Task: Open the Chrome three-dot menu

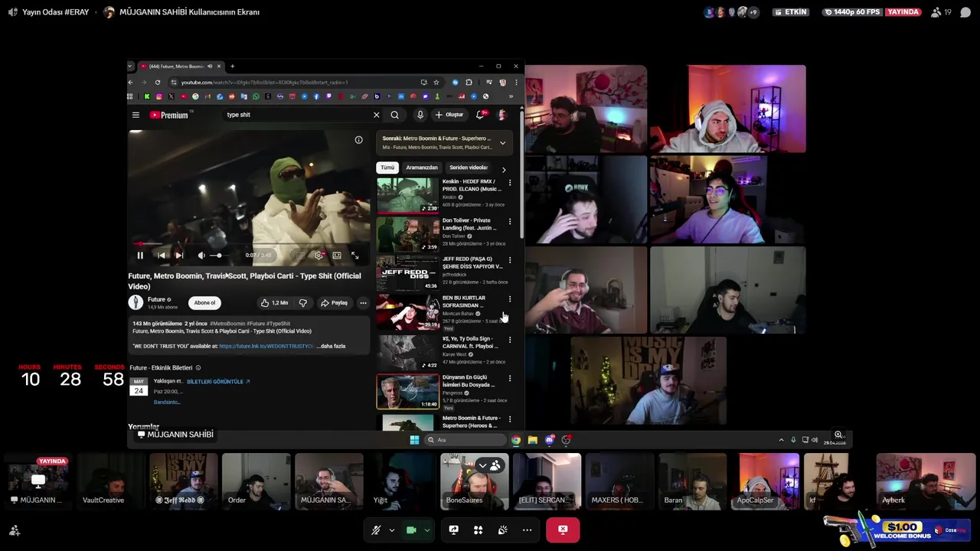Action: click(x=516, y=82)
